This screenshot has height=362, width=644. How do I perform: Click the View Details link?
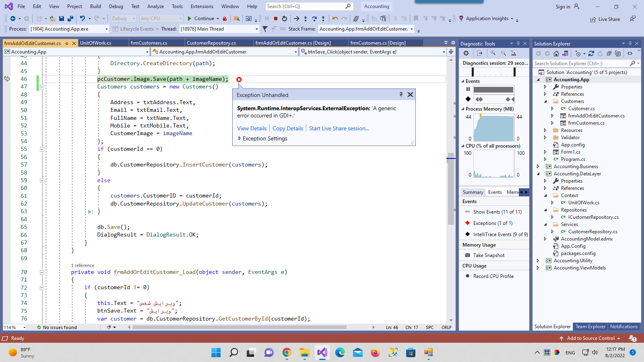point(252,128)
